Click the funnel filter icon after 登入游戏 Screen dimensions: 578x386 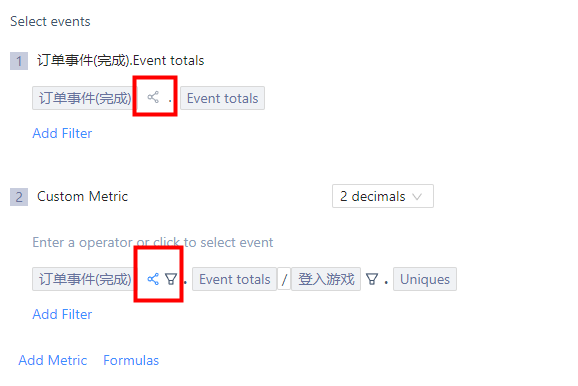click(x=372, y=279)
